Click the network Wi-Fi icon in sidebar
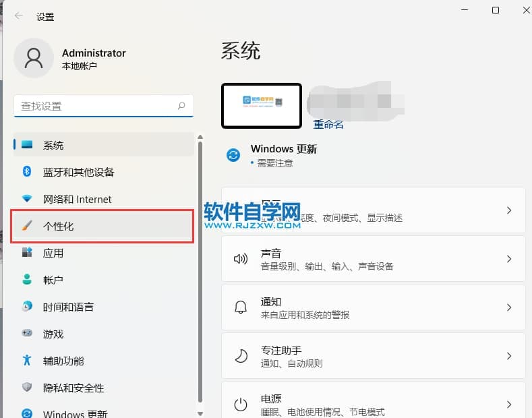Image resolution: width=532 pixels, height=418 pixels. coord(27,199)
